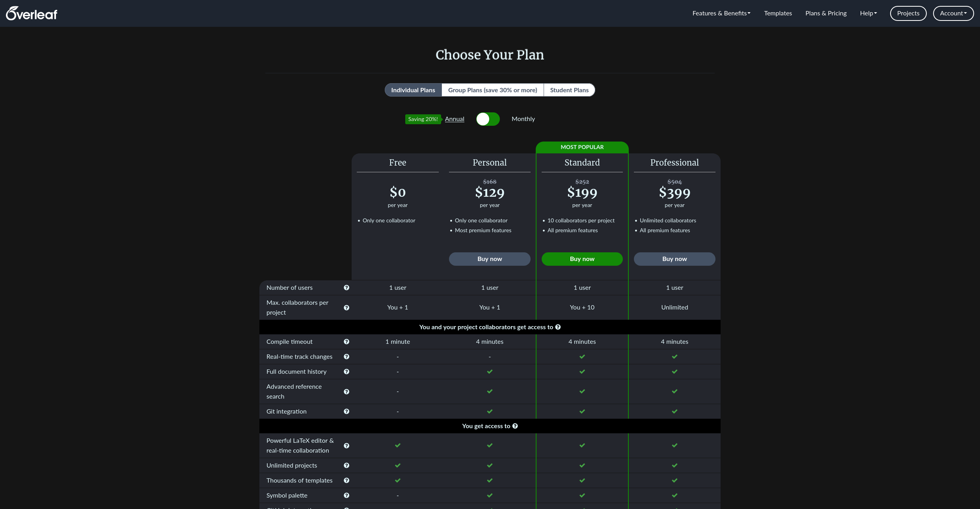Toggle the Annual/Monthly billing switch

click(x=488, y=119)
